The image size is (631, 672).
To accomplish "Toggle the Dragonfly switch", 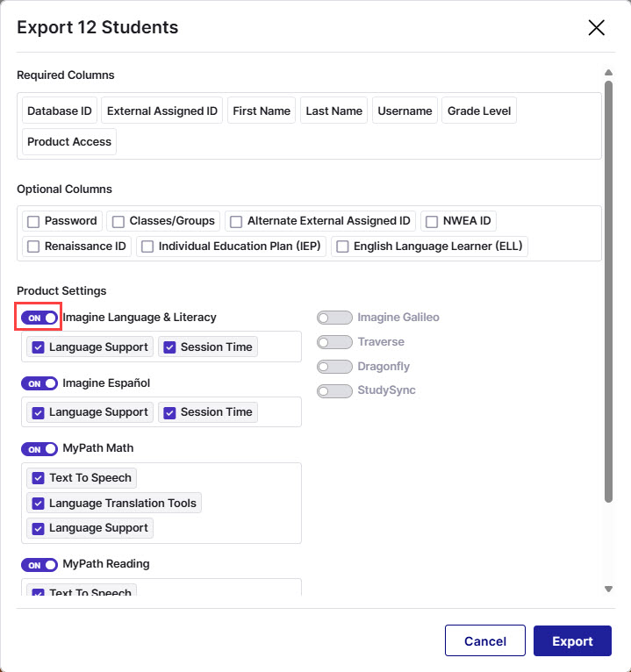I will pos(334,367).
